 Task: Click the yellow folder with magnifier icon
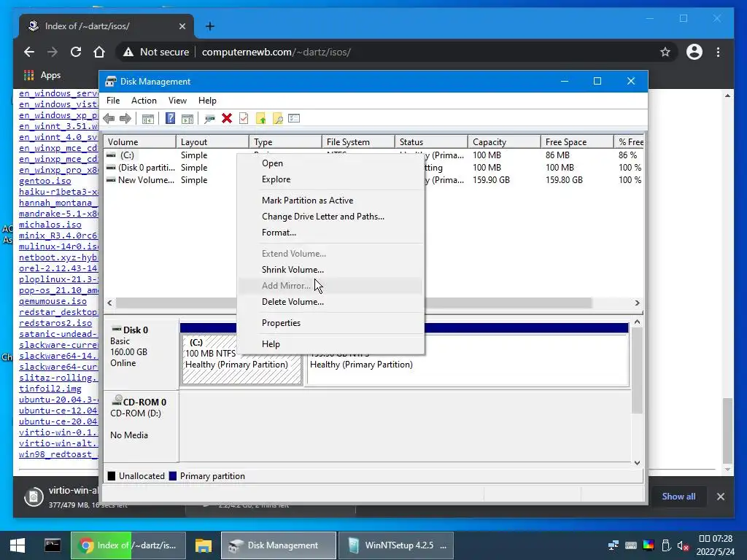click(x=278, y=119)
